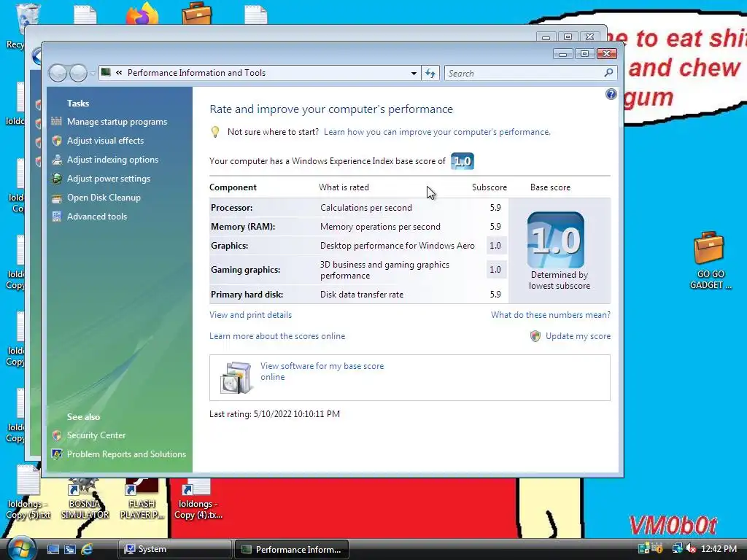
Task: Open View software for my base score online
Action: click(322, 371)
